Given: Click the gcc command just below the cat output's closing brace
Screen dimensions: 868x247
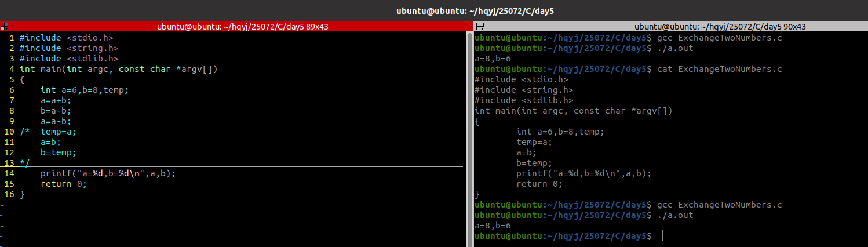Looking at the screenshot, I should tap(720, 205).
